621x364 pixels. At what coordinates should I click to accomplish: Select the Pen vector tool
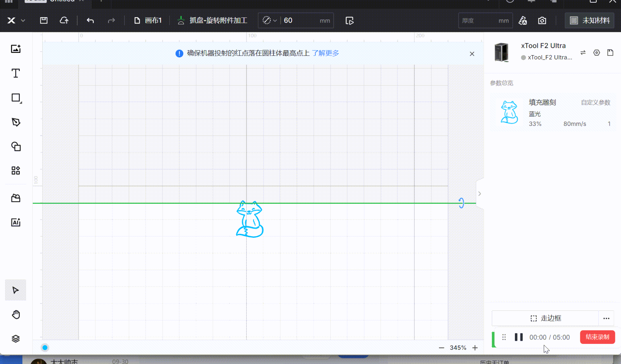(16, 122)
